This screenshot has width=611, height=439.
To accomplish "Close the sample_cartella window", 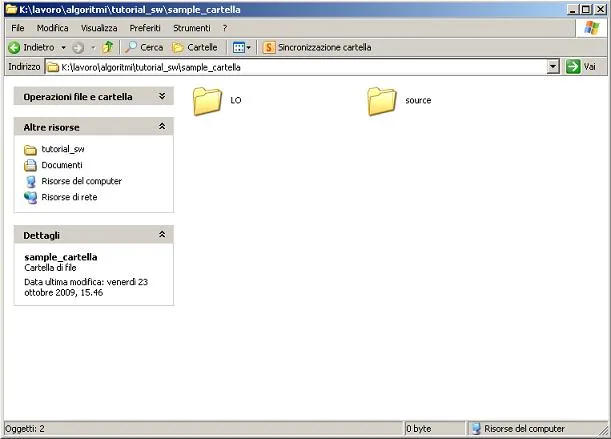I will (x=600, y=9).
